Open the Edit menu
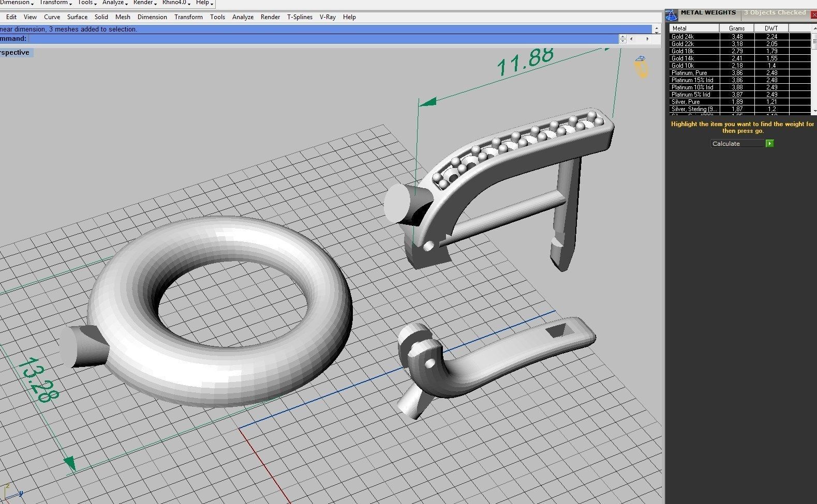 click(11, 17)
